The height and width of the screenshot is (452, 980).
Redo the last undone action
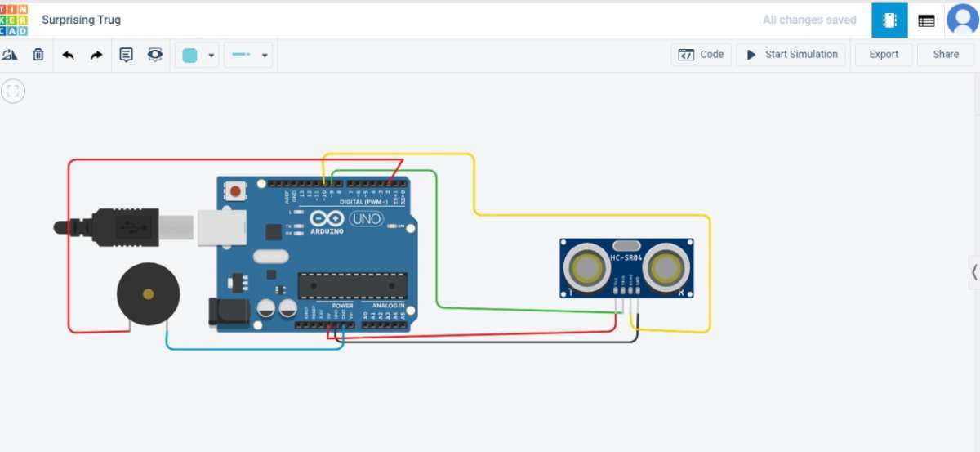click(x=96, y=55)
